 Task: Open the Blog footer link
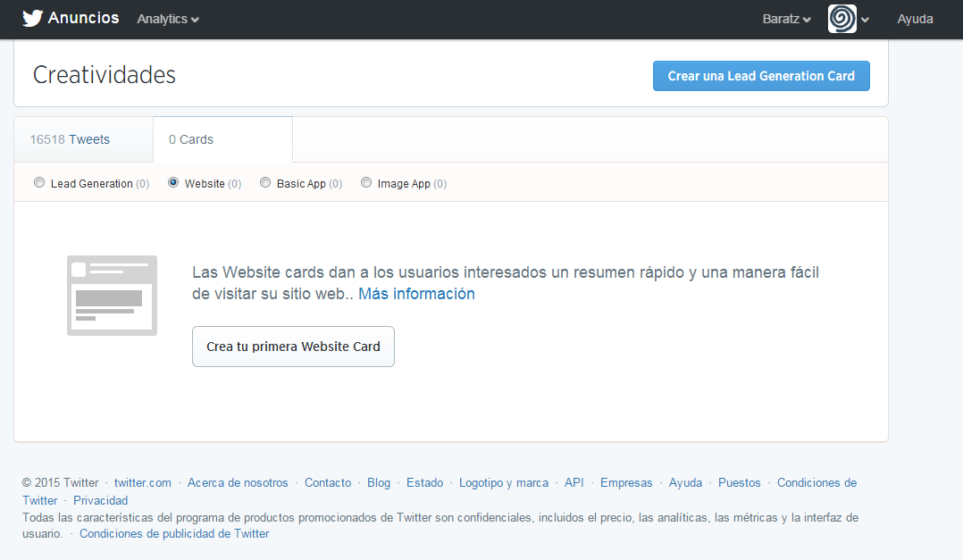tap(379, 482)
